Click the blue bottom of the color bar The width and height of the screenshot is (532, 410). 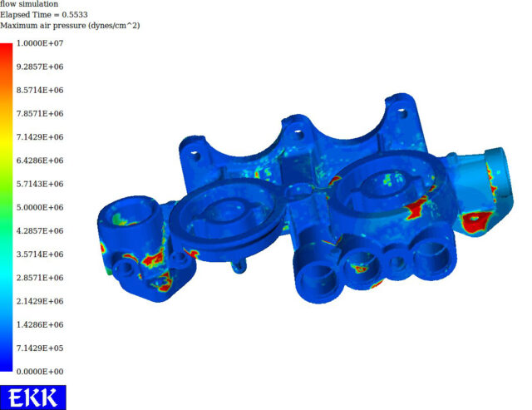point(7,362)
